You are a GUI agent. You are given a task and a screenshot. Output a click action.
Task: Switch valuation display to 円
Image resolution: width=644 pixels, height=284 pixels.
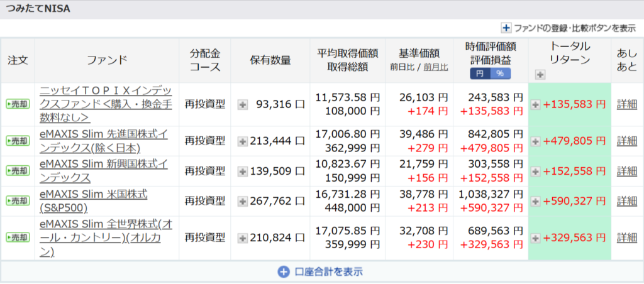coord(480,74)
